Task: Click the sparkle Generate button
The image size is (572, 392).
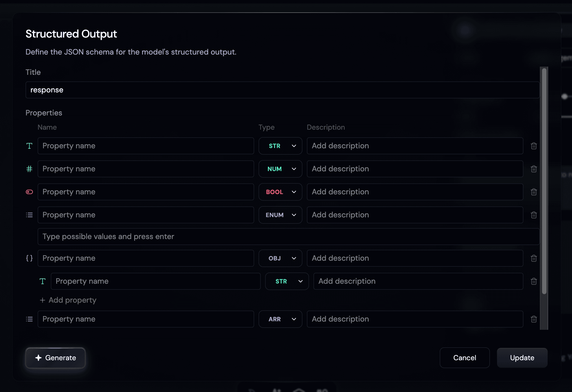Action: pyautogui.click(x=55, y=358)
